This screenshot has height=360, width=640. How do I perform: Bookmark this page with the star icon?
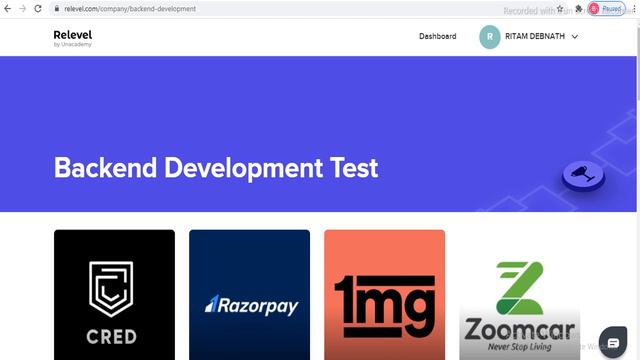click(560, 9)
